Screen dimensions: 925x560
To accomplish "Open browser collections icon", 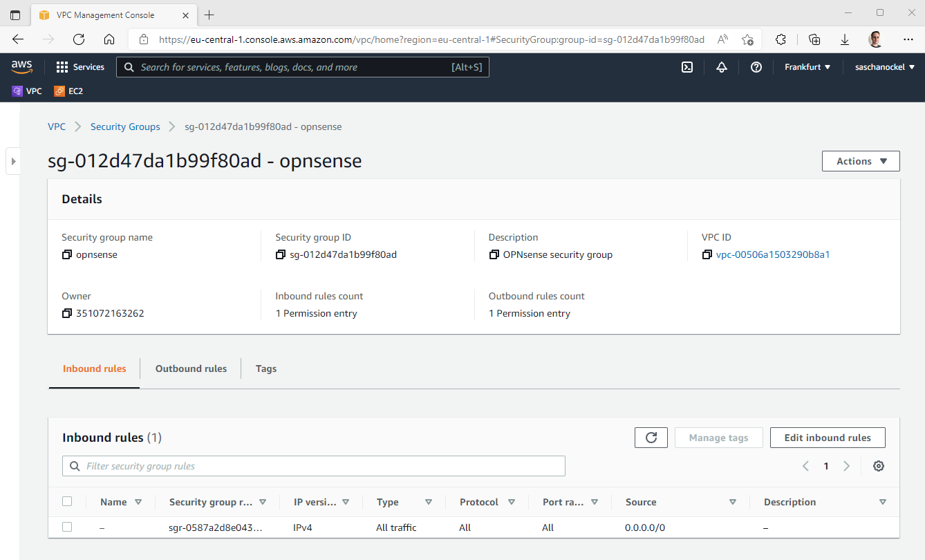I will pyautogui.click(x=814, y=39).
